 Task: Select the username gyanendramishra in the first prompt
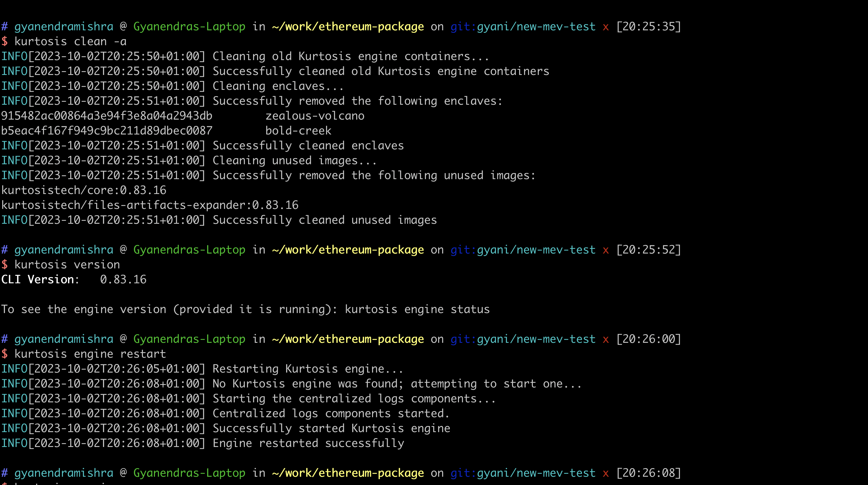64,26
